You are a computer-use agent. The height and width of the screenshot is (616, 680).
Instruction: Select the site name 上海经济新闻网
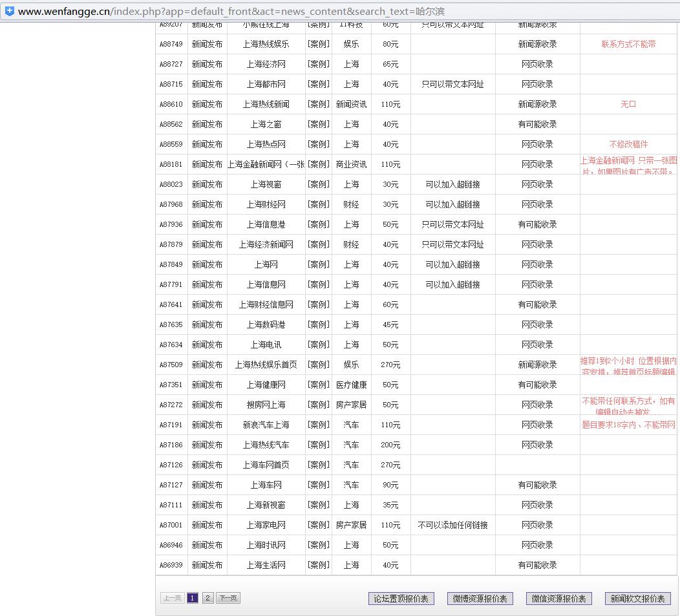coord(266,245)
